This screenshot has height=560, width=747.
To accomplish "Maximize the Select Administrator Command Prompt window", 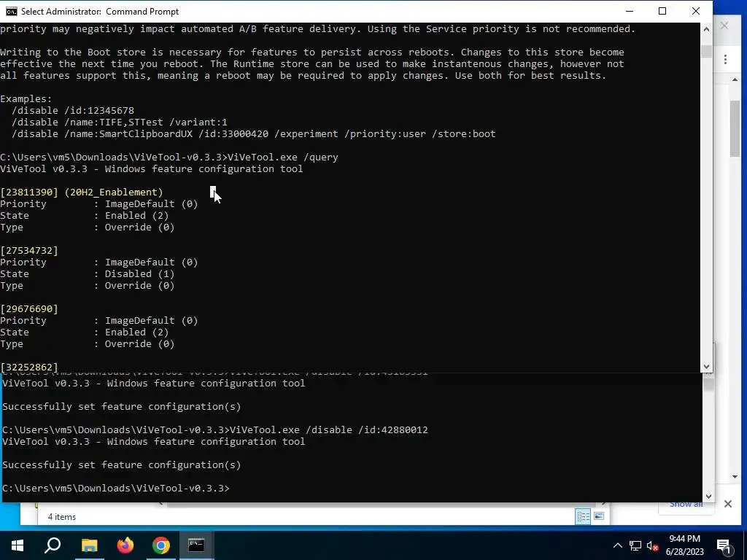I will pos(662,11).
